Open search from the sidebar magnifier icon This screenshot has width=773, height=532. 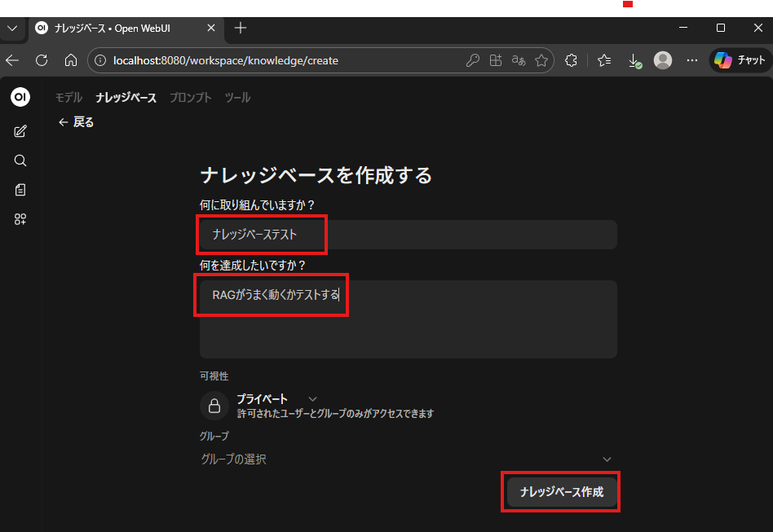(20, 160)
